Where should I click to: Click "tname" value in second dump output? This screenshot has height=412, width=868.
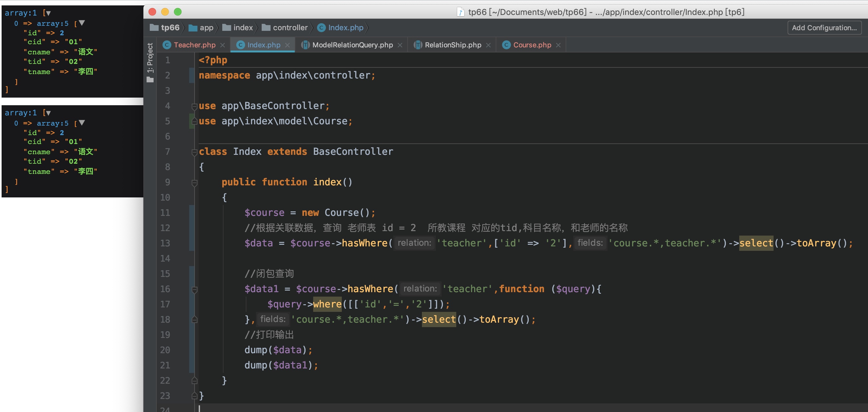click(x=86, y=171)
